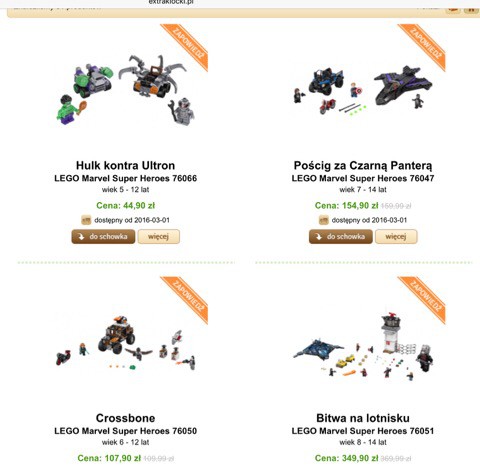The height and width of the screenshot is (465, 480).
Task: Open the Crossbone product title link
Action: click(x=125, y=418)
